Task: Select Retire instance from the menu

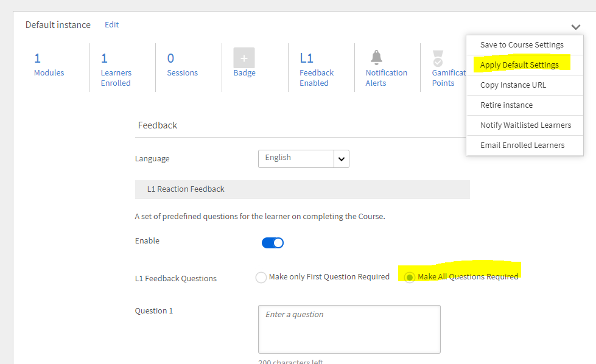Action: click(506, 105)
